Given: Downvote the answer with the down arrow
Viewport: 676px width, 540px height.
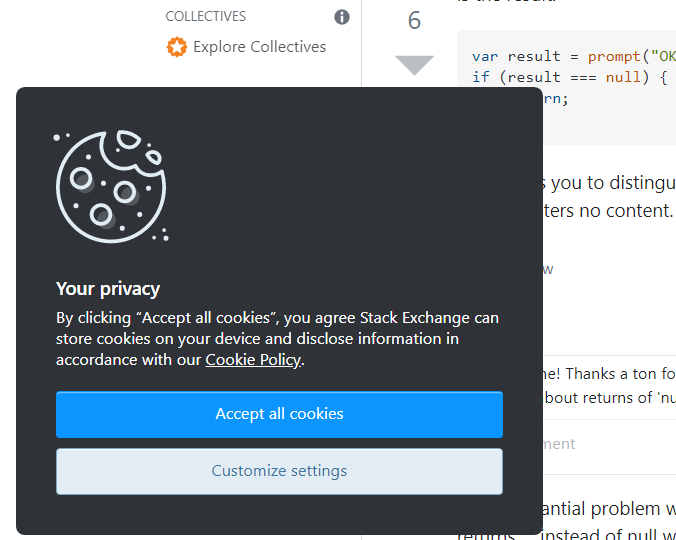Looking at the screenshot, I should [x=414, y=65].
